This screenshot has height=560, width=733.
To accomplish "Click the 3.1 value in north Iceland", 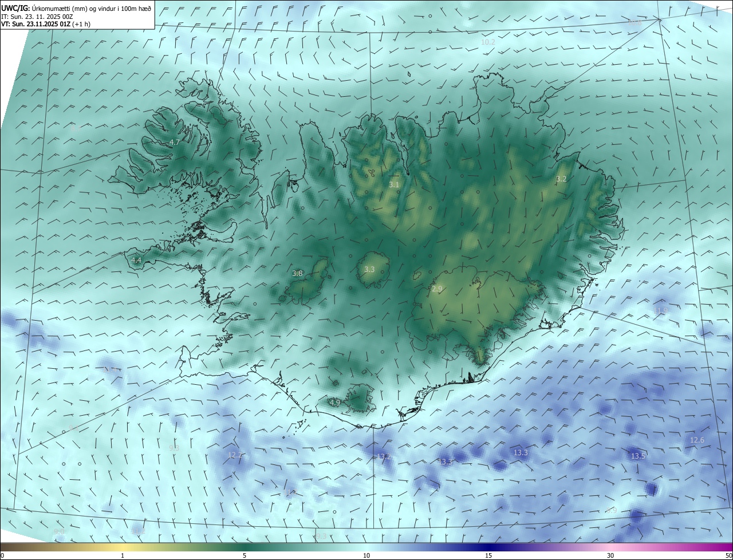I will 394,185.
